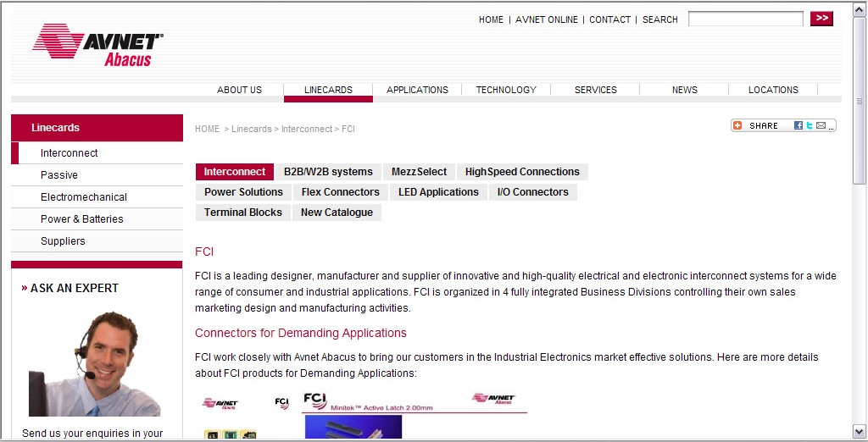Switch to New Catalogue tab
This screenshot has width=868, height=442.
tap(337, 213)
